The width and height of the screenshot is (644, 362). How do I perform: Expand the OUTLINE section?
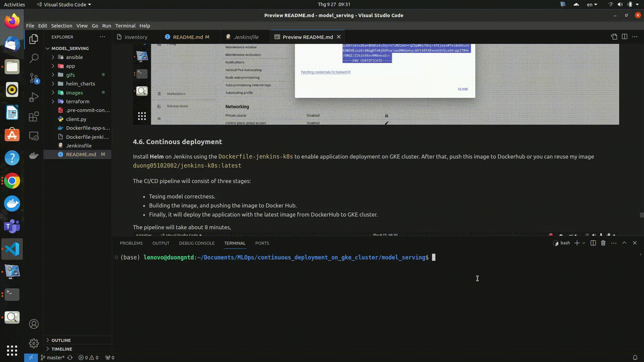pos(61,340)
